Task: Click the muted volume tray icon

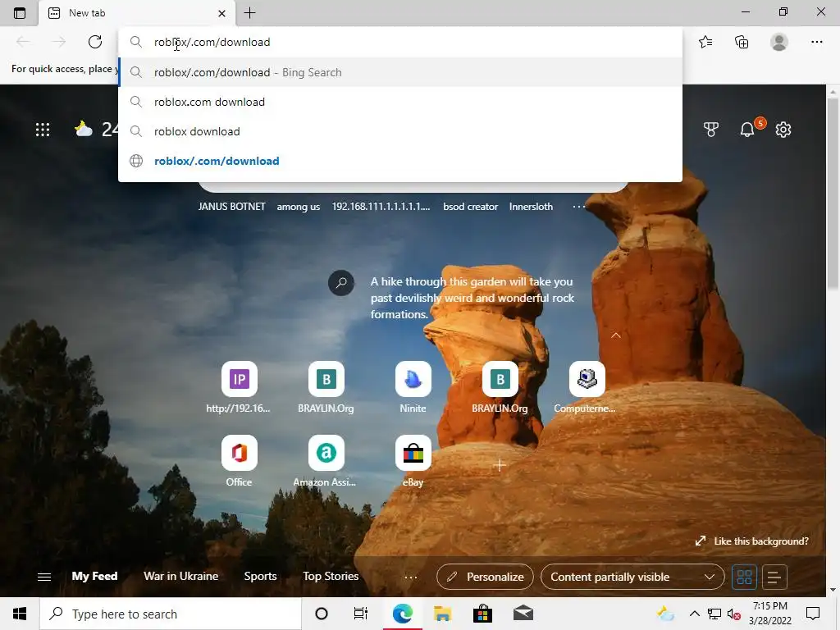Action: 734,614
